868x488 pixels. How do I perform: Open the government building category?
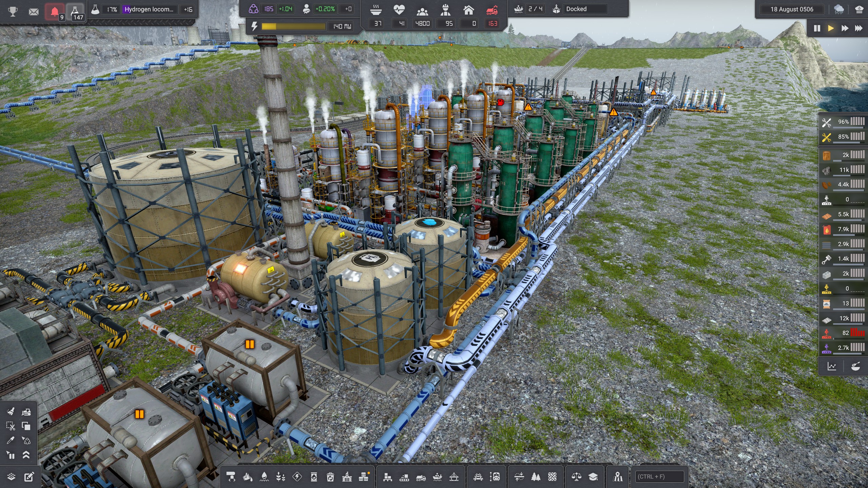point(347,477)
